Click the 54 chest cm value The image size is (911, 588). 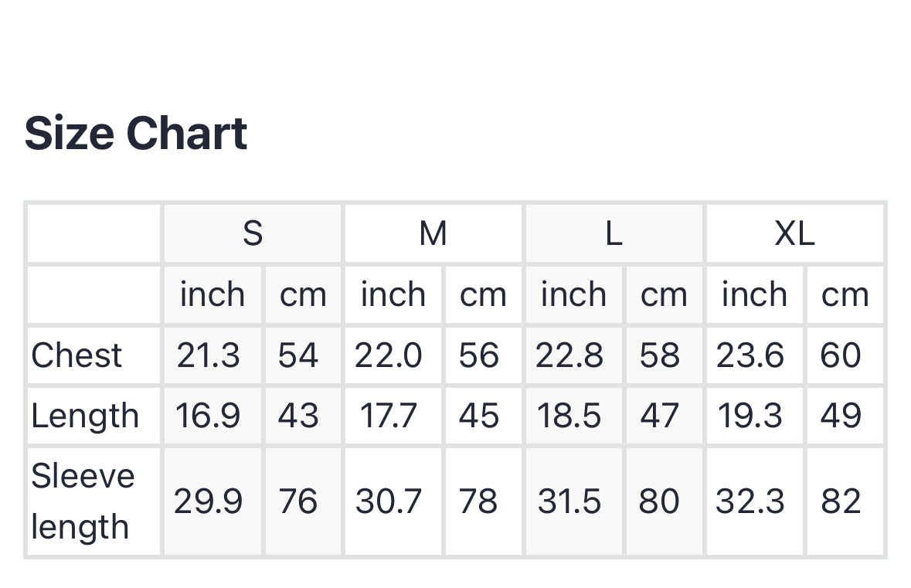[x=298, y=355]
